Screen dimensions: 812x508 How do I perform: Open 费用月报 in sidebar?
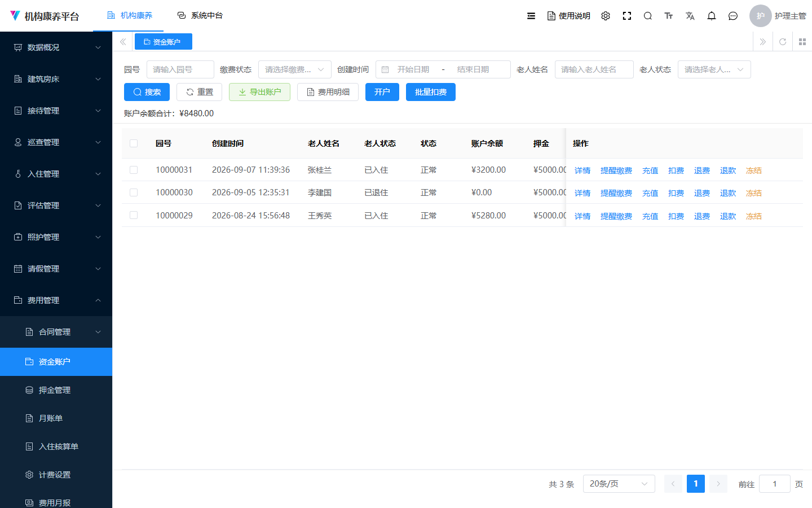point(56,500)
